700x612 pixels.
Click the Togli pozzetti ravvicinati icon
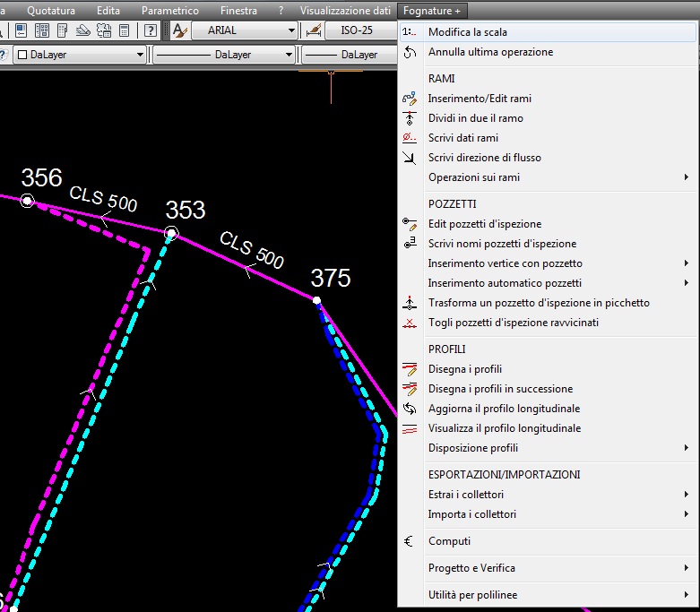[x=410, y=323]
